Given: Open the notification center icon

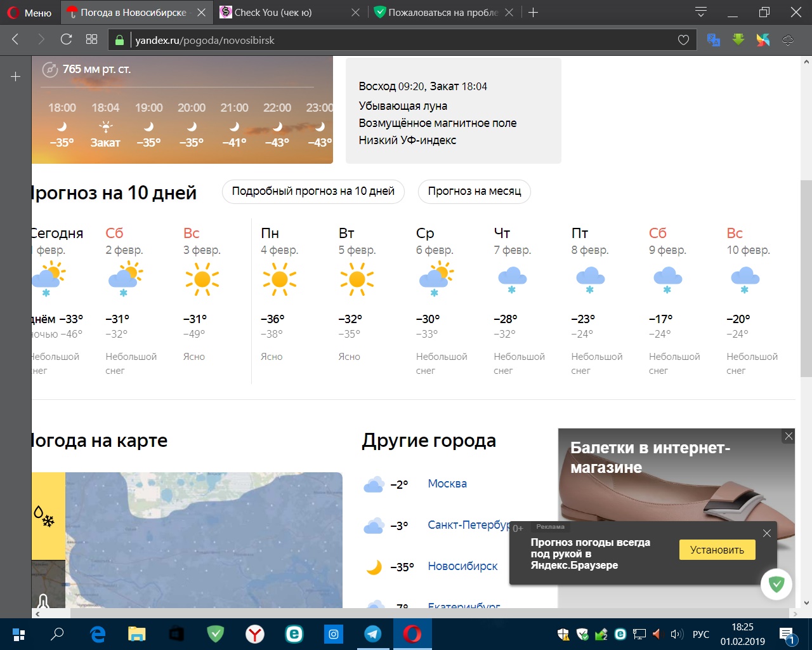Looking at the screenshot, I should click(x=788, y=634).
